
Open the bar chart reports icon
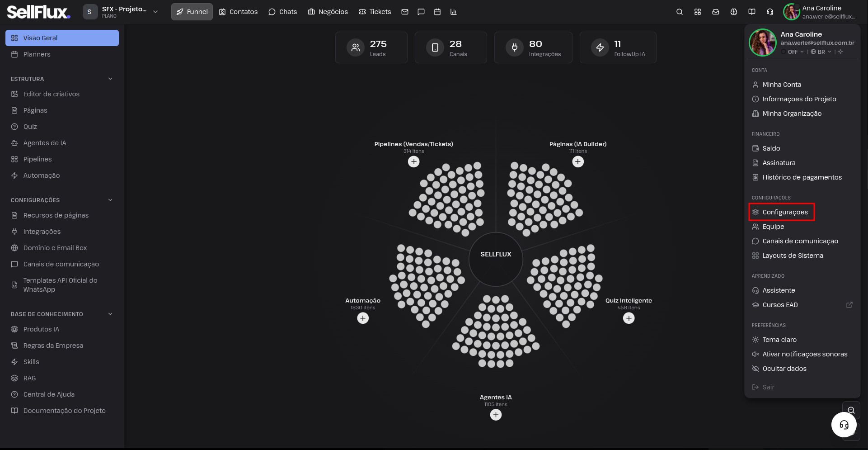click(x=454, y=12)
